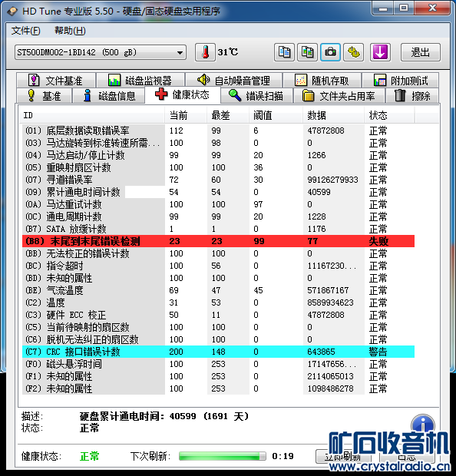Copy info to clipboard icon
The image size is (456, 476).
click(284, 52)
